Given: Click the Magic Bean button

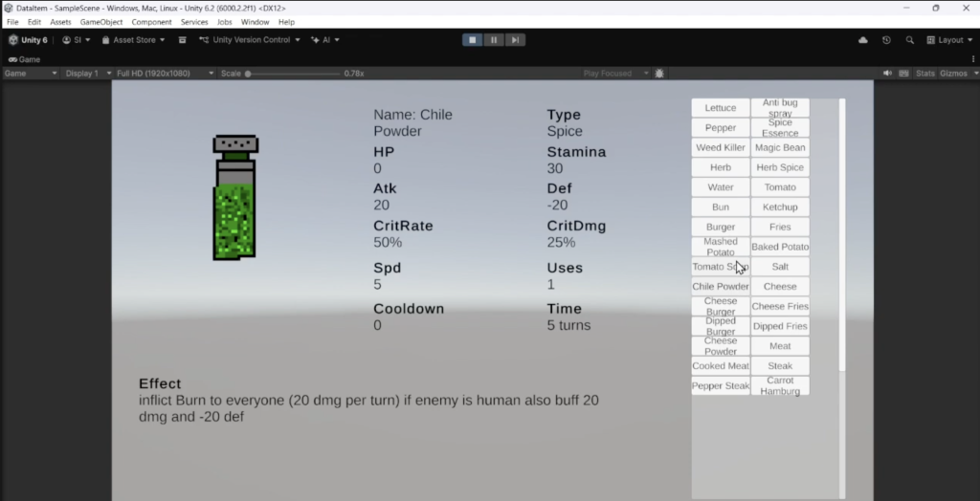Looking at the screenshot, I should pyautogui.click(x=780, y=148).
